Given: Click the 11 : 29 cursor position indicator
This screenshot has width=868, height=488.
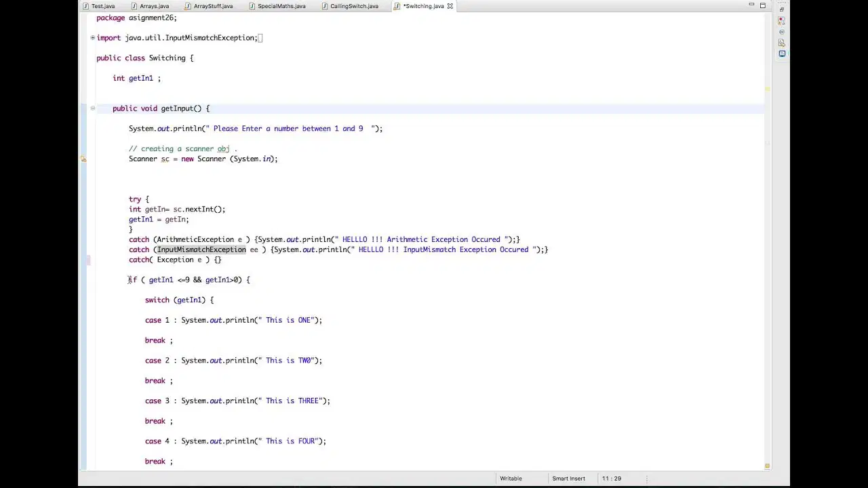Looking at the screenshot, I should (611, 479).
